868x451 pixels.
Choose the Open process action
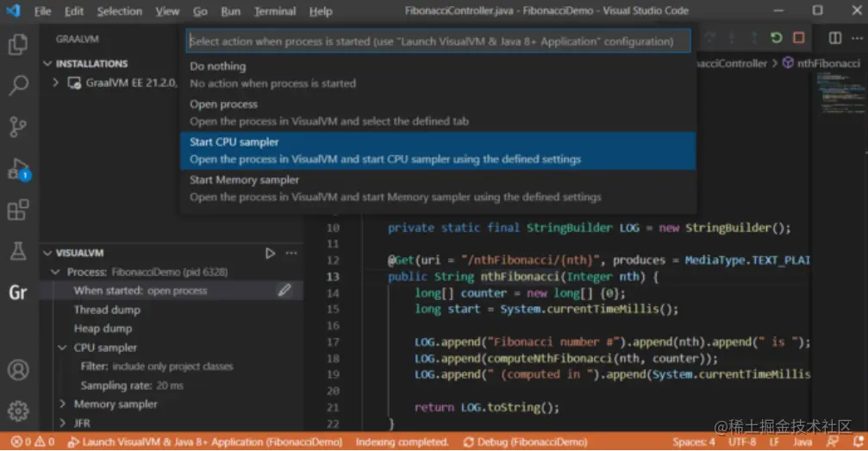(437, 112)
